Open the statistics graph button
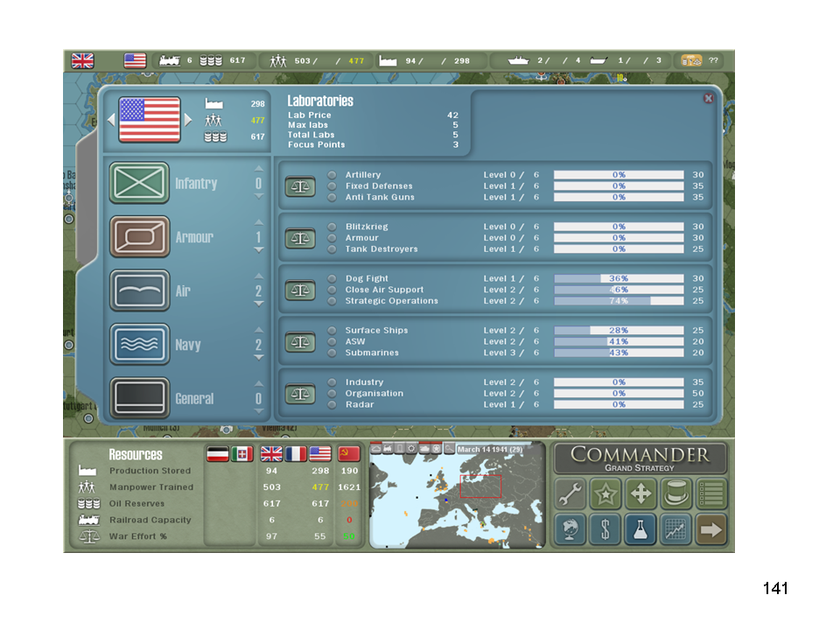The height and width of the screenshot is (630, 840). click(x=675, y=529)
